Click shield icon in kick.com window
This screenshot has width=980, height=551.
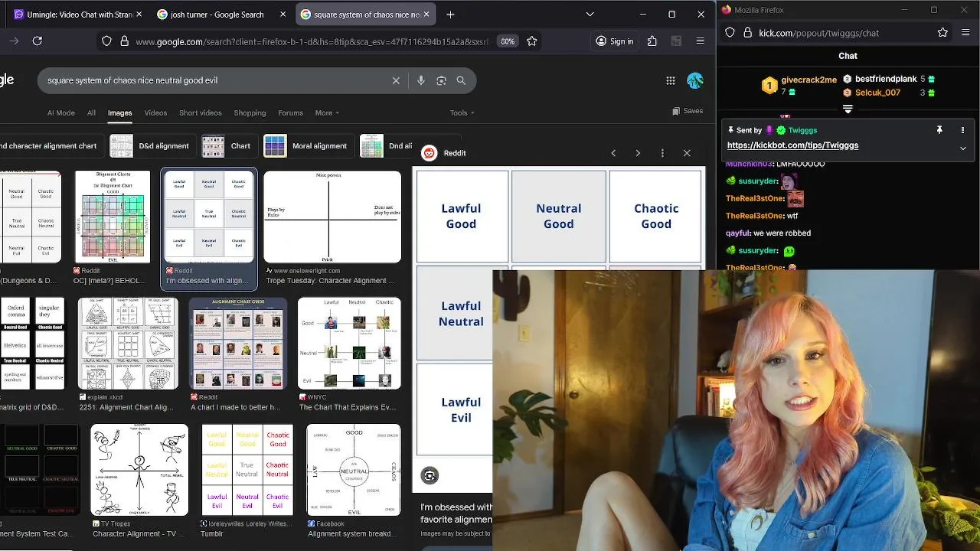(730, 33)
